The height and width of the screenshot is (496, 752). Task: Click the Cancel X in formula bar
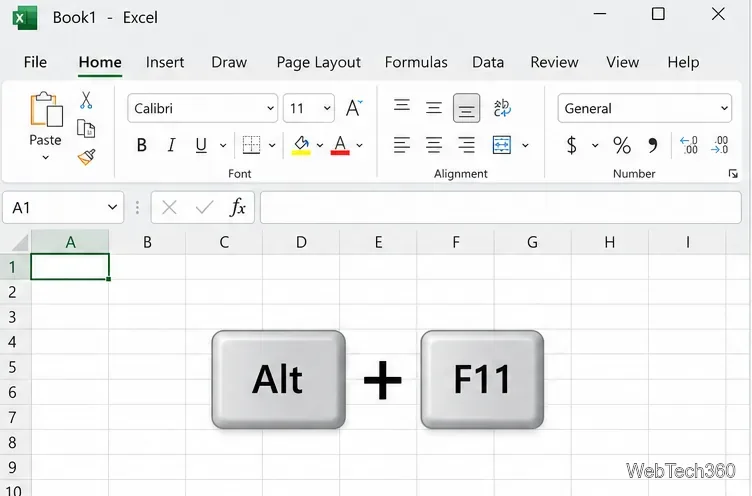pos(169,208)
